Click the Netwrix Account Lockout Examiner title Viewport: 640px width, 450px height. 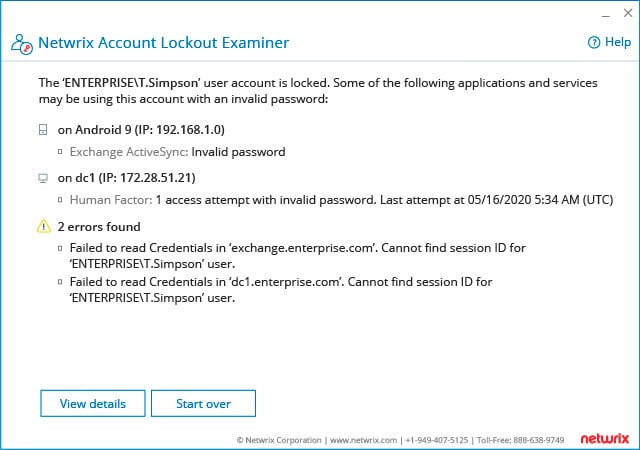click(x=163, y=43)
